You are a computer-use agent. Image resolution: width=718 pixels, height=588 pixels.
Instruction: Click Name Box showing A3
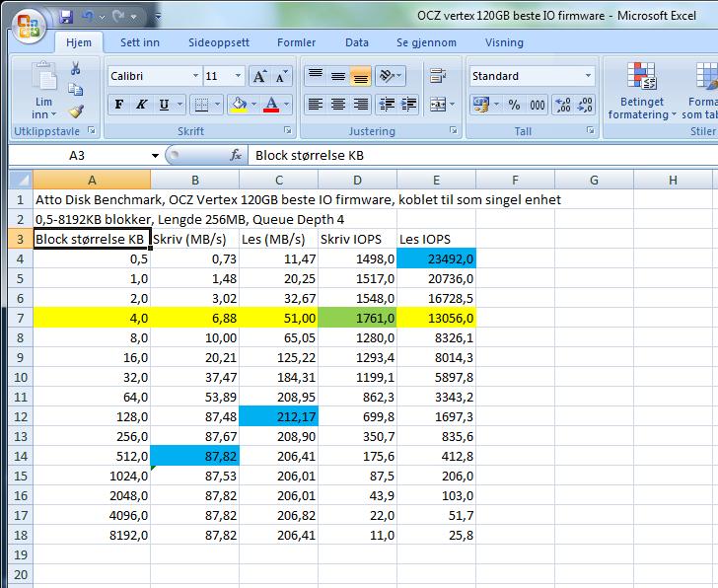[x=78, y=156]
